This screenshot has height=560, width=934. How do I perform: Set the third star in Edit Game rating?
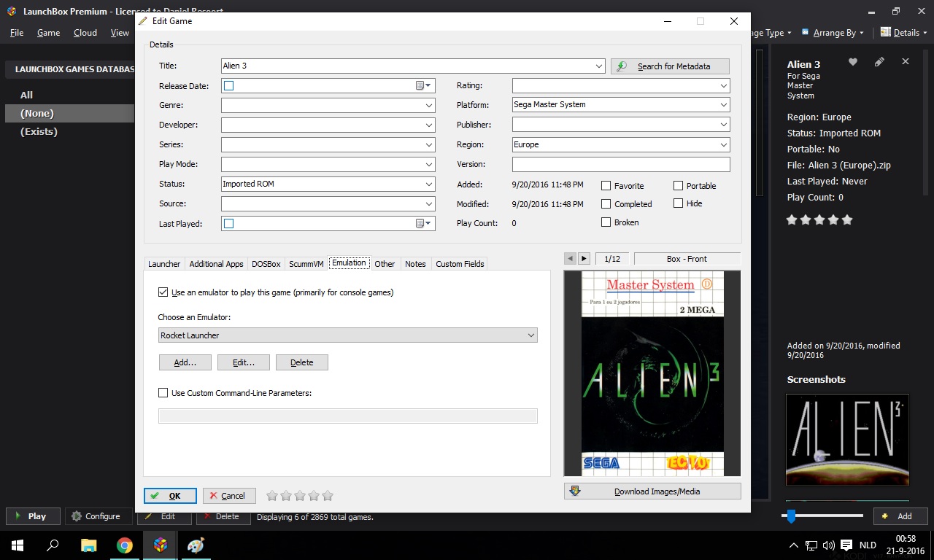[300, 496]
